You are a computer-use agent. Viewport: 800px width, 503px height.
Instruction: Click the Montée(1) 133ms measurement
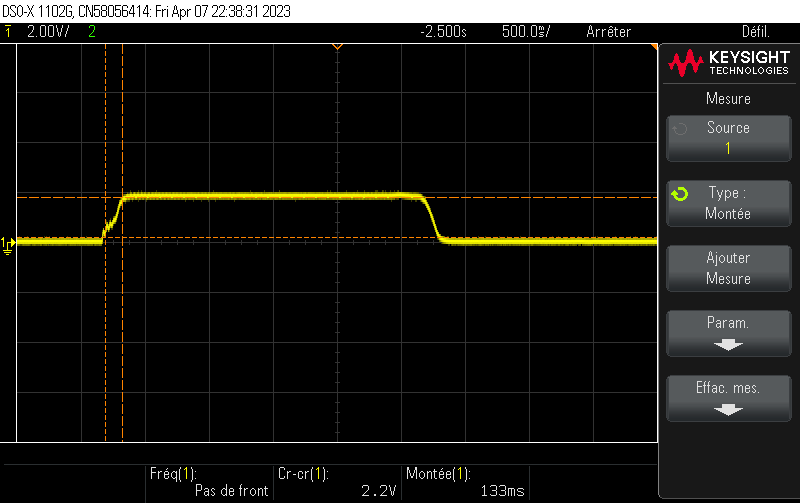tap(465, 482)
